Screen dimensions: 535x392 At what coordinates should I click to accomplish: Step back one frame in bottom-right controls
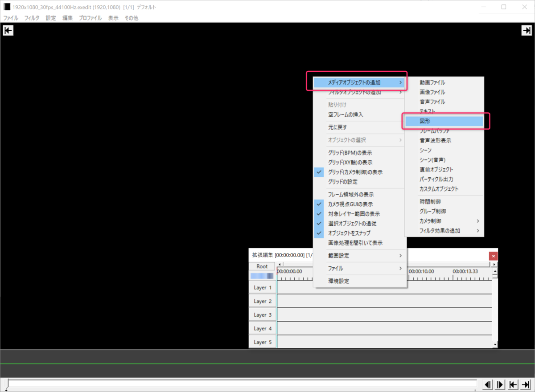click(x=488, y=384)
